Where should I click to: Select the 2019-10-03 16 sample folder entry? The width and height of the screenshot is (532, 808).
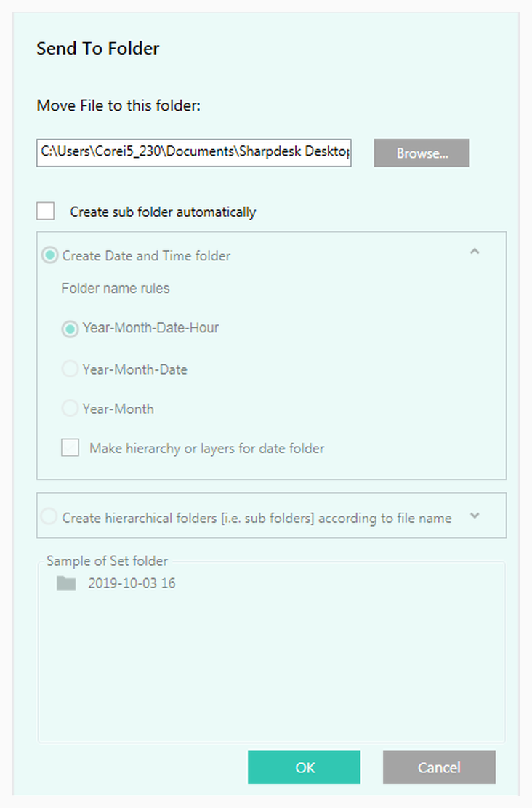[x=132, y=583]
